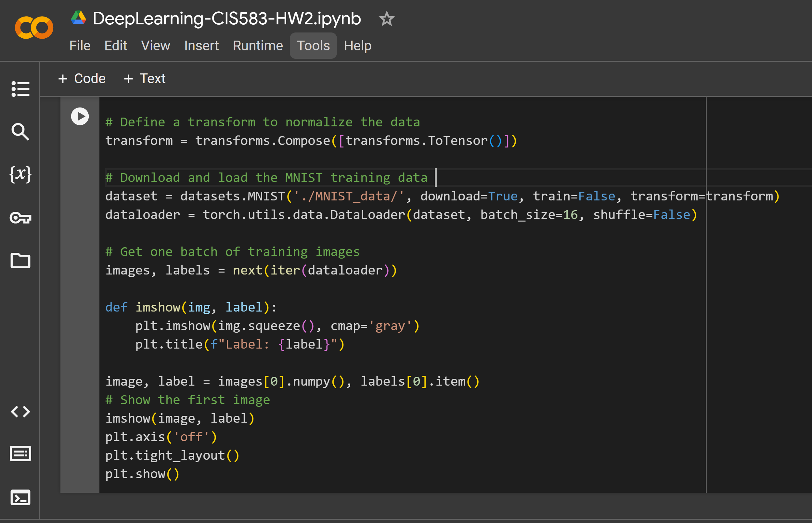The image size is (812, 523).
Task: Open the Table of contents sidebar
Action: click(20, 89)
